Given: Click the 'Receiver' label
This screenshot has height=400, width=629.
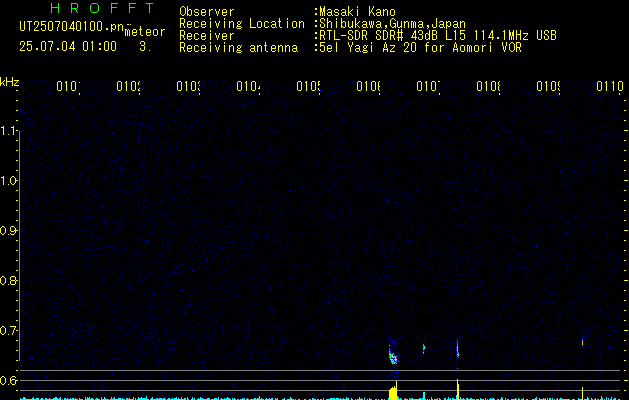Looking at the screenshot, I should pyautogui.click(x=207, y=36).
